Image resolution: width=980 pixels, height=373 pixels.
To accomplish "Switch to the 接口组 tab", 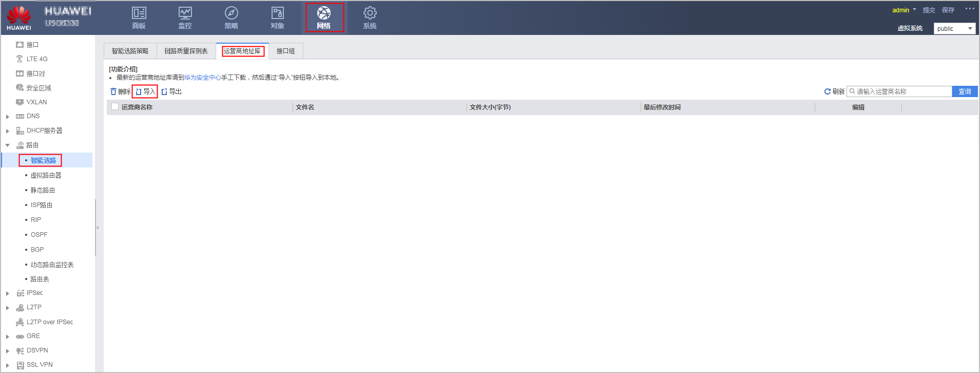I will point(285,51).
